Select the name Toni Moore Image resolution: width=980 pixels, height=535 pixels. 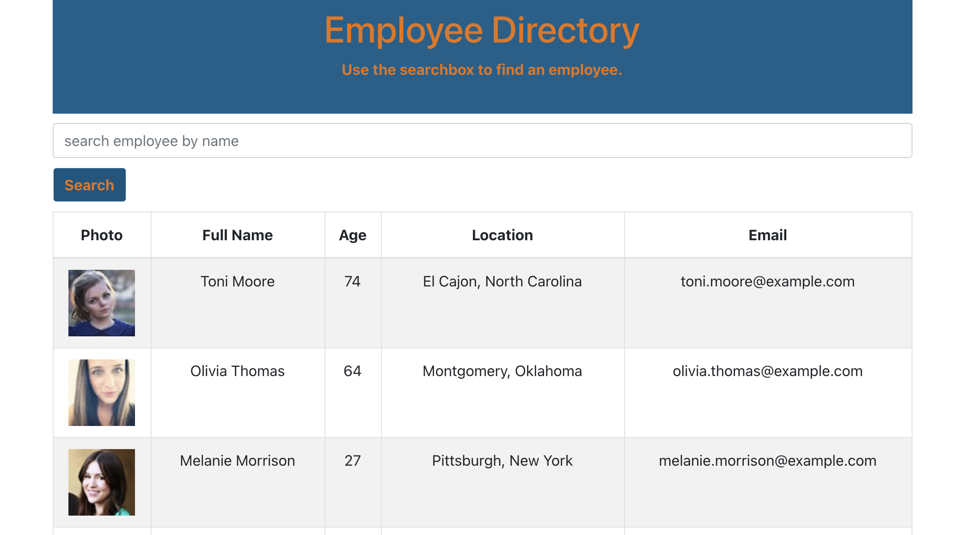tap(237, 281)
